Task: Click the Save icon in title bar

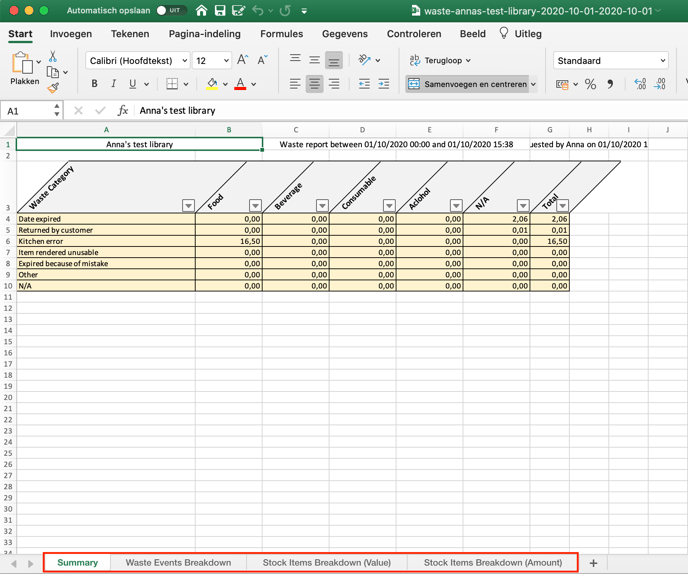Action: [x=220, y=11]
